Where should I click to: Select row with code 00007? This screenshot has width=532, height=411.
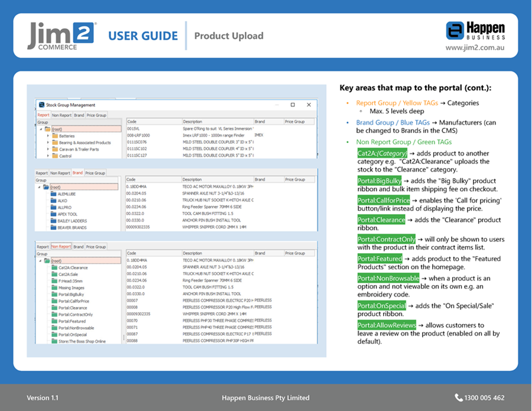(x=221, y=300)
